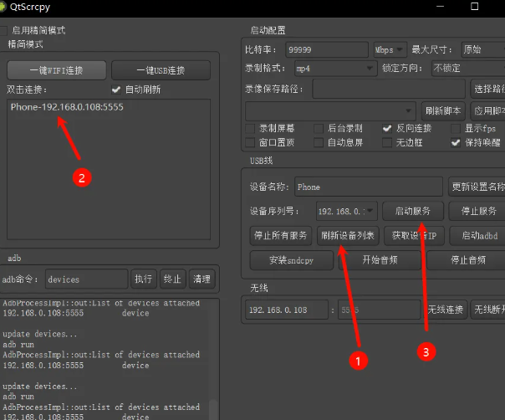Open the 锁定方向 dropdown
Image resolution: width=505 pixels, height=420 pixels.
467,69
